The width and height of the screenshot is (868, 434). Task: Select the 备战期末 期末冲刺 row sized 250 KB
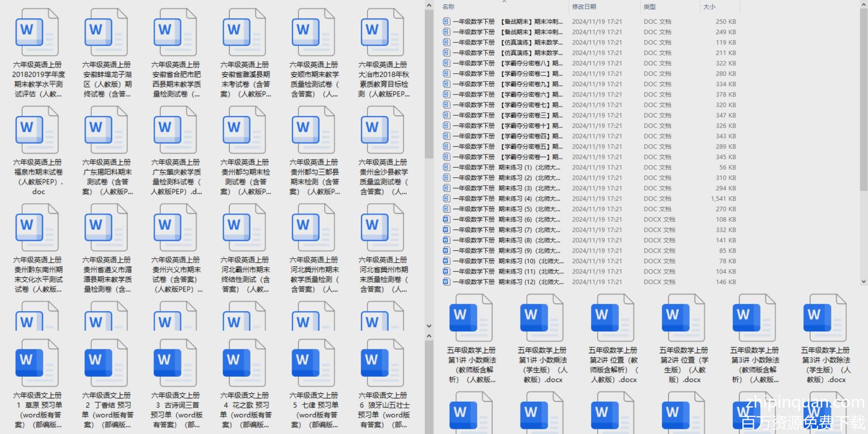coord(589,21)
